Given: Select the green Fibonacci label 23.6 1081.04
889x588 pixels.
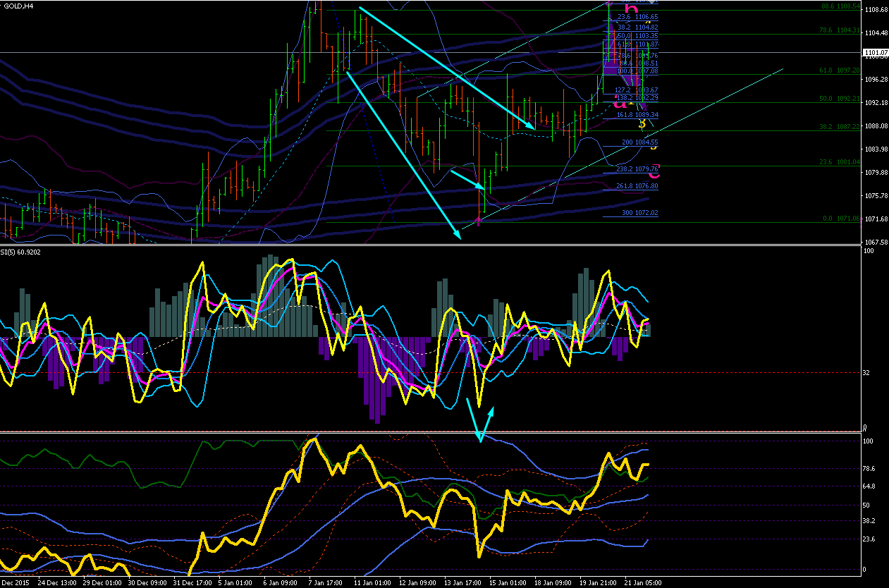Looking at the screenshot, I should (840, 161).
